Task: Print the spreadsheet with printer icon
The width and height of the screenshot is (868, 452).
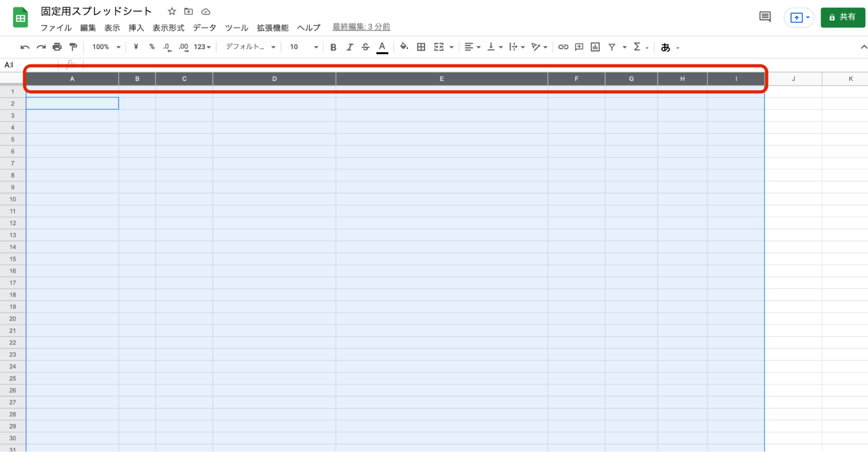Action: pyautogui.click(x=57, y=47)
